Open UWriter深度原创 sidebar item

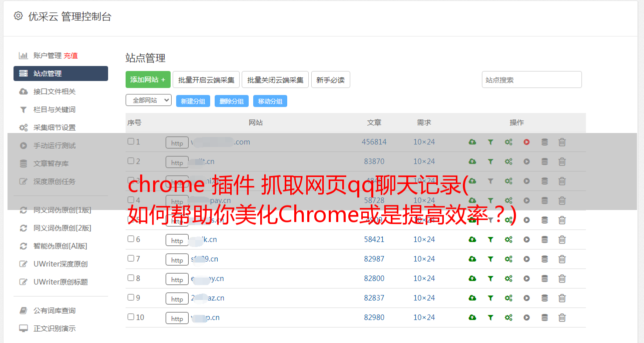(61, 264)
